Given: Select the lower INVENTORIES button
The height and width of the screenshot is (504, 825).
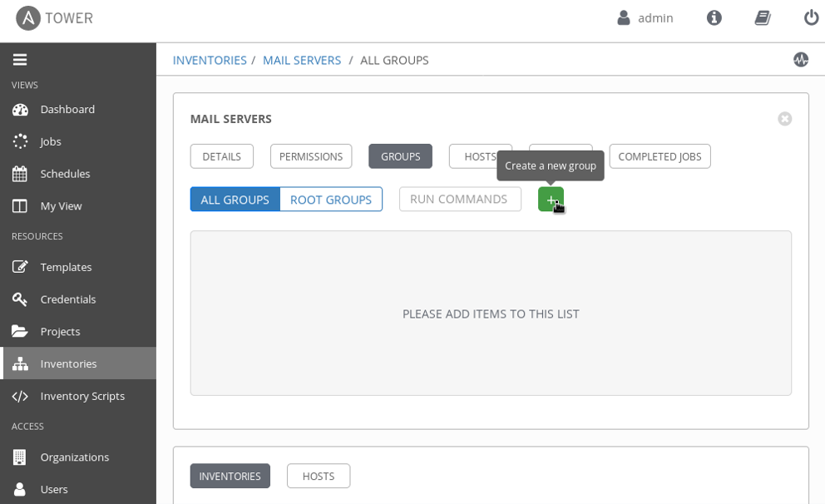Looking at the screenshot, I should coord(230,476).
